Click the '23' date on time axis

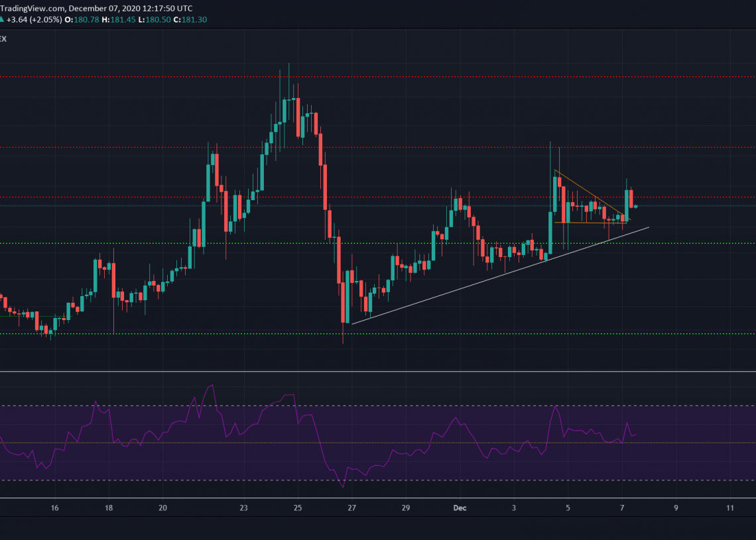point(243,508)
